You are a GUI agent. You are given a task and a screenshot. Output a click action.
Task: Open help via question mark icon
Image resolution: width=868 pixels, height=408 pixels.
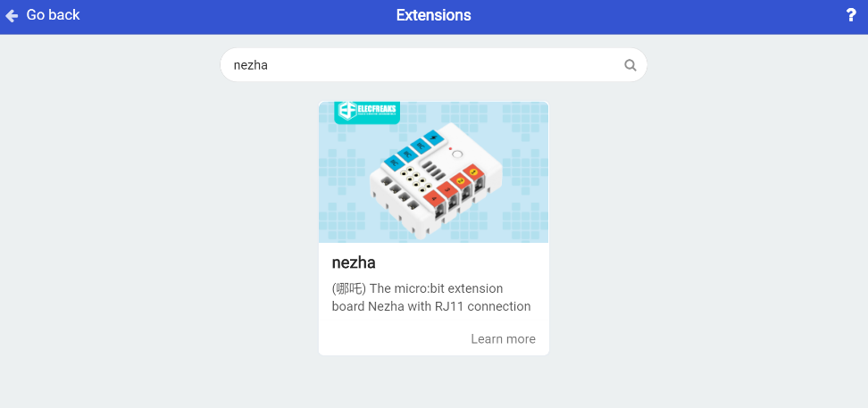851,15
